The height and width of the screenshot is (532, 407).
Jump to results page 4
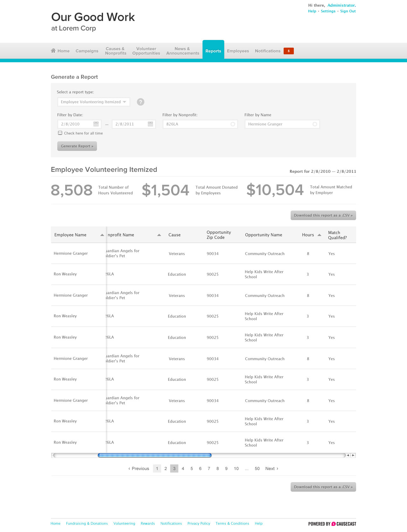(x=183, y=468)
